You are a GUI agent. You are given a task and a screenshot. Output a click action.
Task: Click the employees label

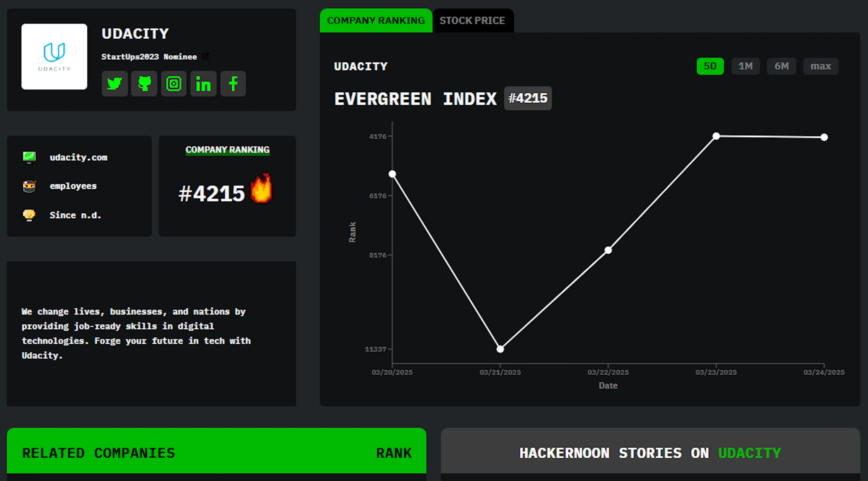[x=73, y=186]
